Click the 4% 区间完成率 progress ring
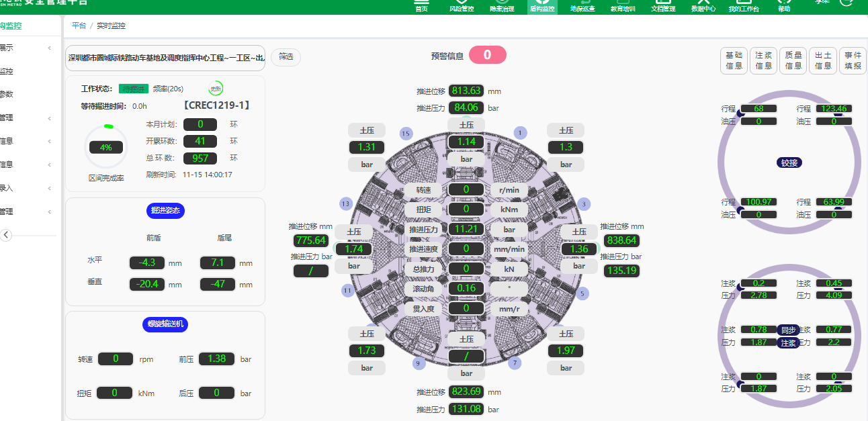 coord(105,147)
